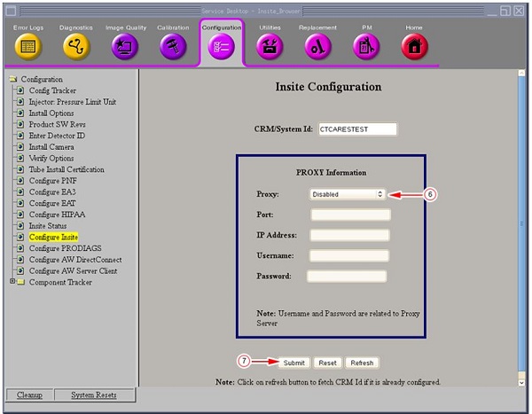Click the Configuration checklist icon
This screenshot has width=532, height=414.
click(x=221, y=47)
